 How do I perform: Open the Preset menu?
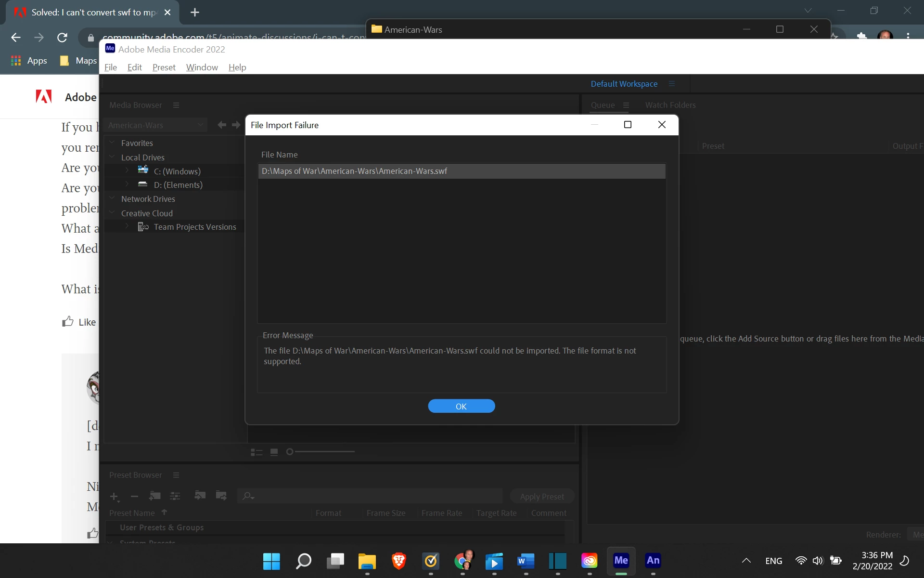[x=164, y=67]
